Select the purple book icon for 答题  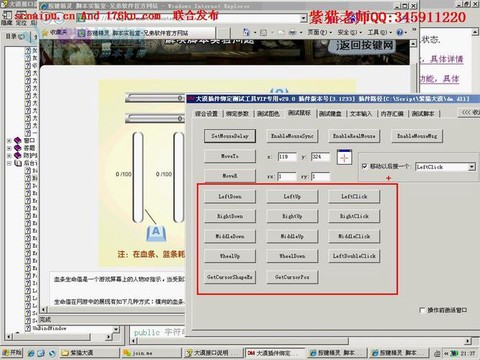coord(18,148)
